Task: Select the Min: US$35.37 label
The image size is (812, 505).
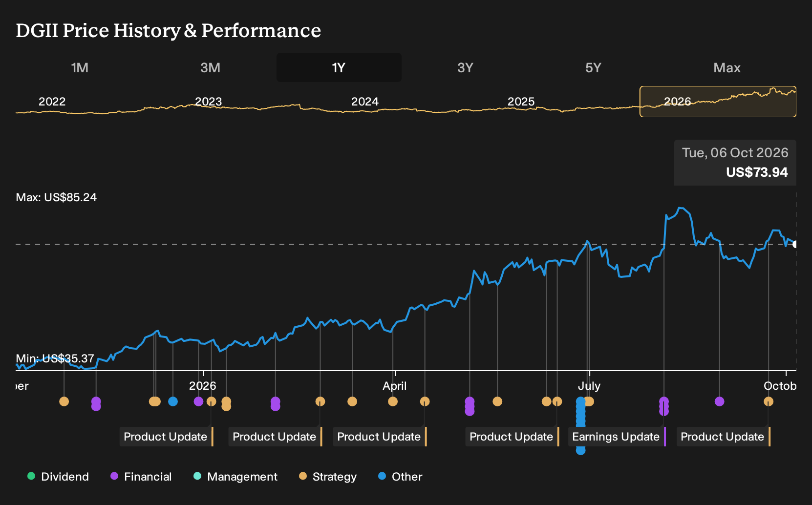Action: (x=55, y=358)
